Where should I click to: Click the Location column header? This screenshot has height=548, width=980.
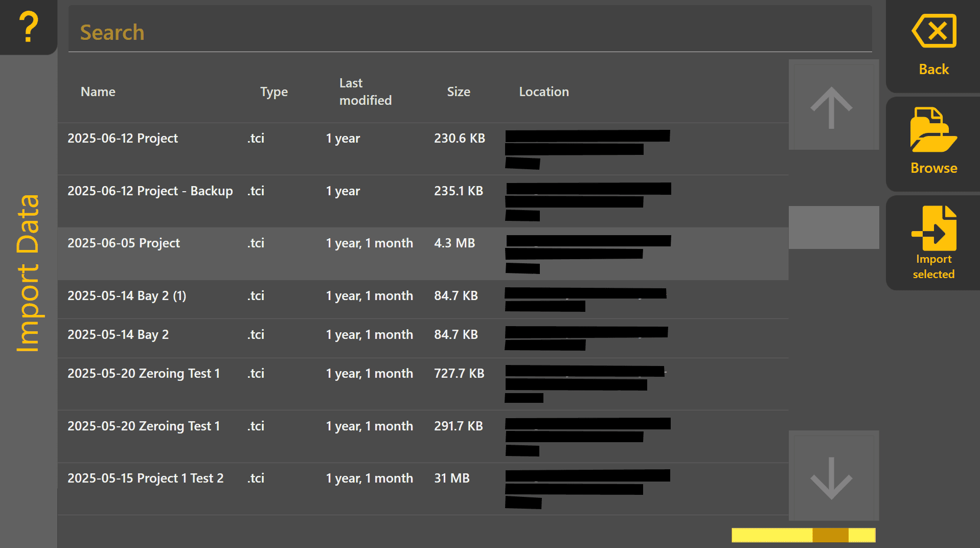pyautogui.click(x=544, y=92)
